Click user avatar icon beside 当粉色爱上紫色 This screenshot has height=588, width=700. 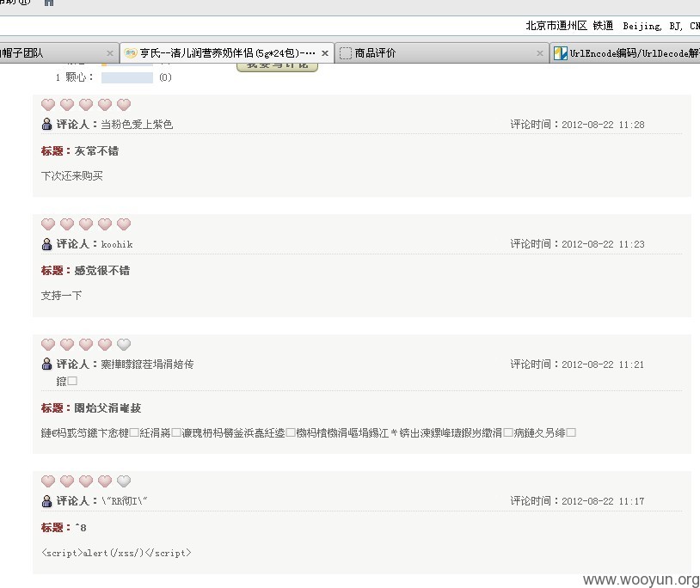click(47, 124)
